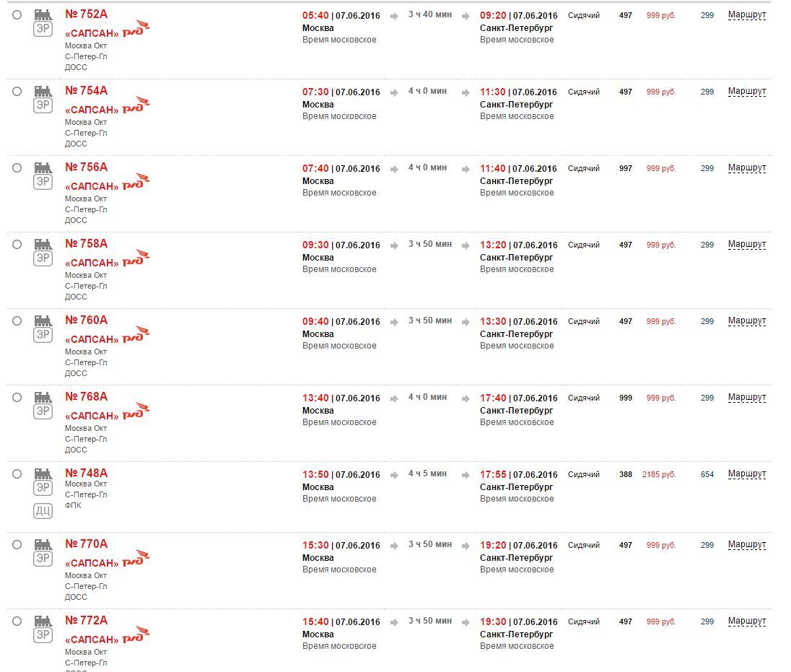Open Маршрут link for train 772А

747,621
